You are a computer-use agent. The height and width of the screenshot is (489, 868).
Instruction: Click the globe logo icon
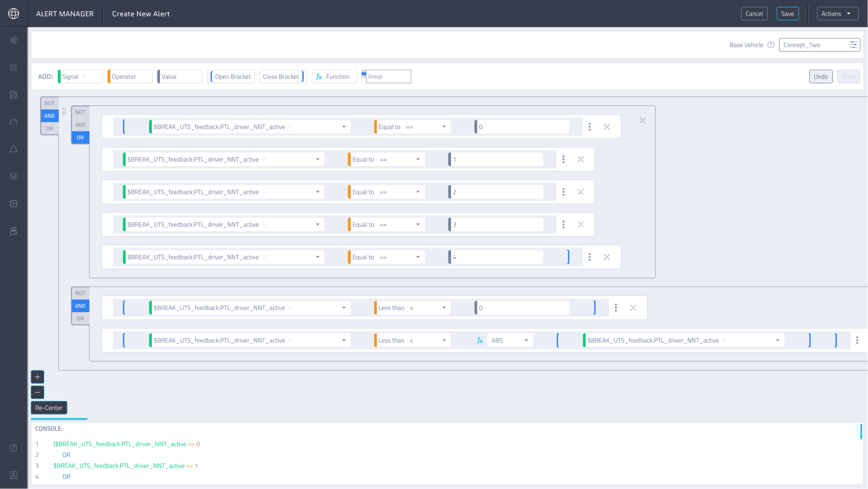coord(14,13)
